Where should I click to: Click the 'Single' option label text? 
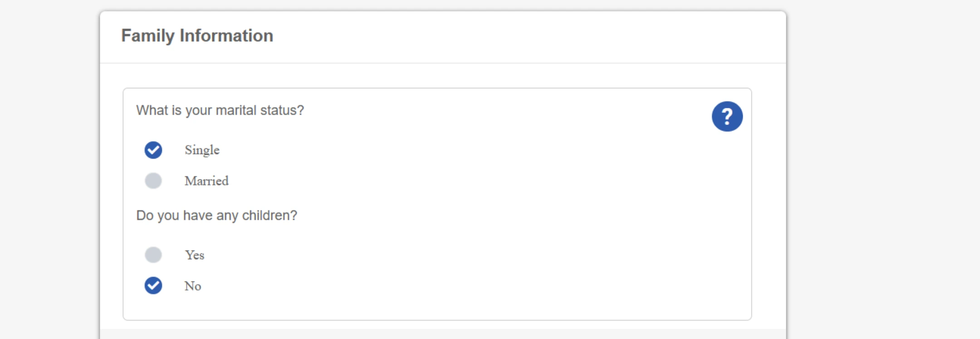click(x=202, y=150)
